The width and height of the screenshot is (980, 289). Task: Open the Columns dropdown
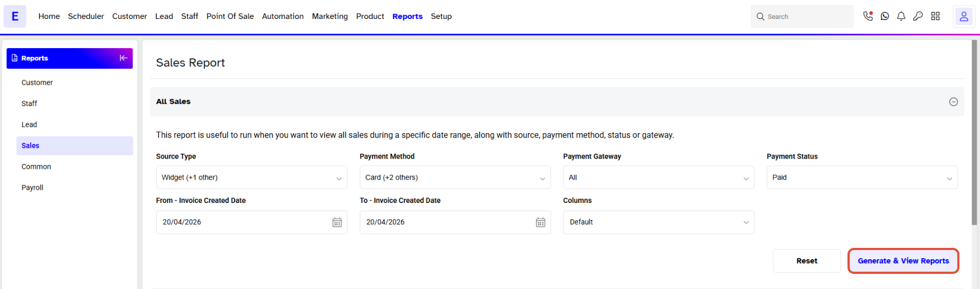coord(658,222)
